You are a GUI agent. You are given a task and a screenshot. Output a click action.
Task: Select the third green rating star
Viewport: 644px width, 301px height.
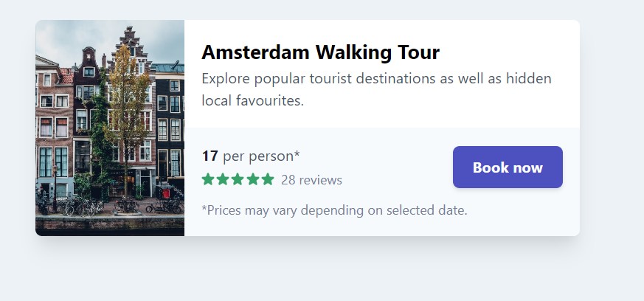[238, 179]
